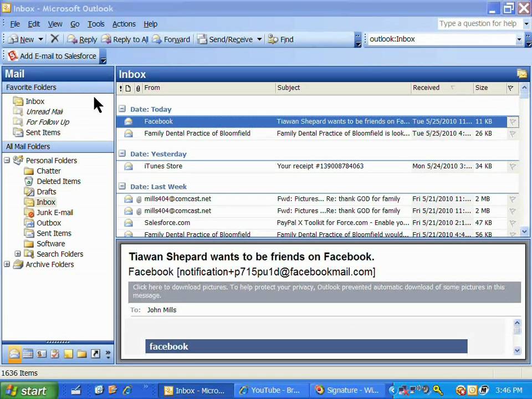Expand the Archive Folders node
Viewport: 532px width, 399px height.
click(x=7, y=264)
